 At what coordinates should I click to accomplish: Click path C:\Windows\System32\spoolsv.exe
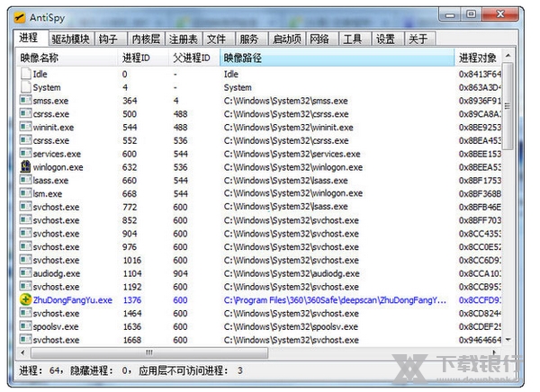tap(291, 326)
